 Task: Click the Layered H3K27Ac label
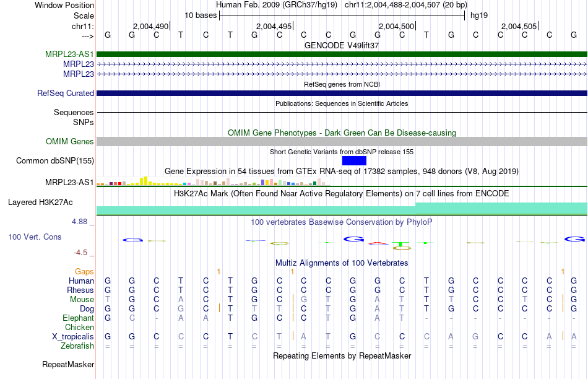pos(40,203)
